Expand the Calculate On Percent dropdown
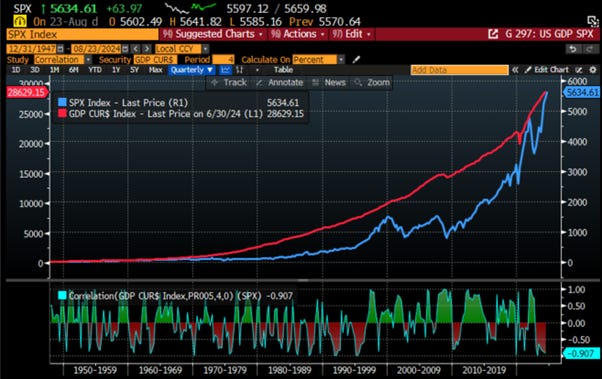This screenshot has height=379, width=602. (341, 60)
